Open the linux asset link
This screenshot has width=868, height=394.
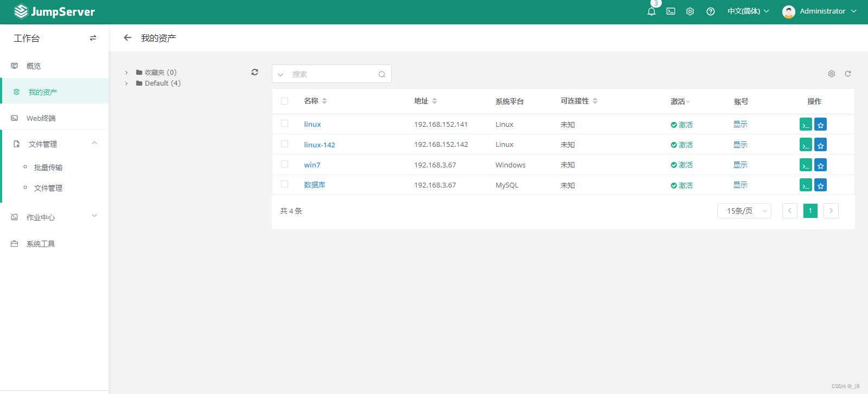click(312, 125)
